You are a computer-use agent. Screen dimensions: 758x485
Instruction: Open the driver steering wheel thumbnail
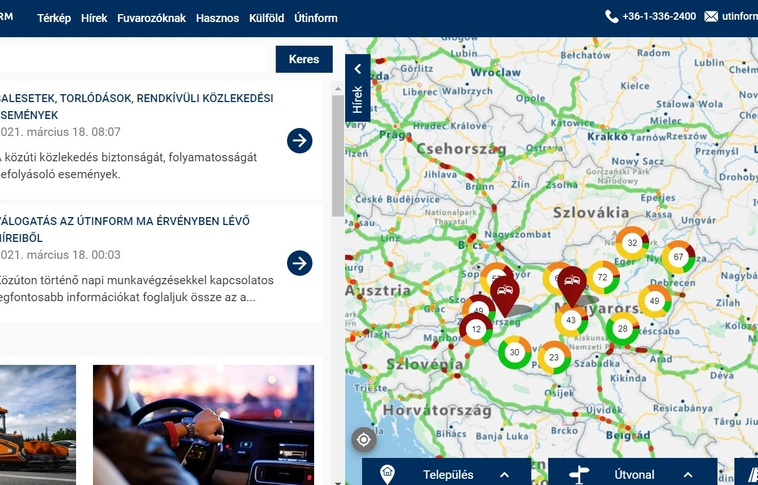[x=203, y=424]
